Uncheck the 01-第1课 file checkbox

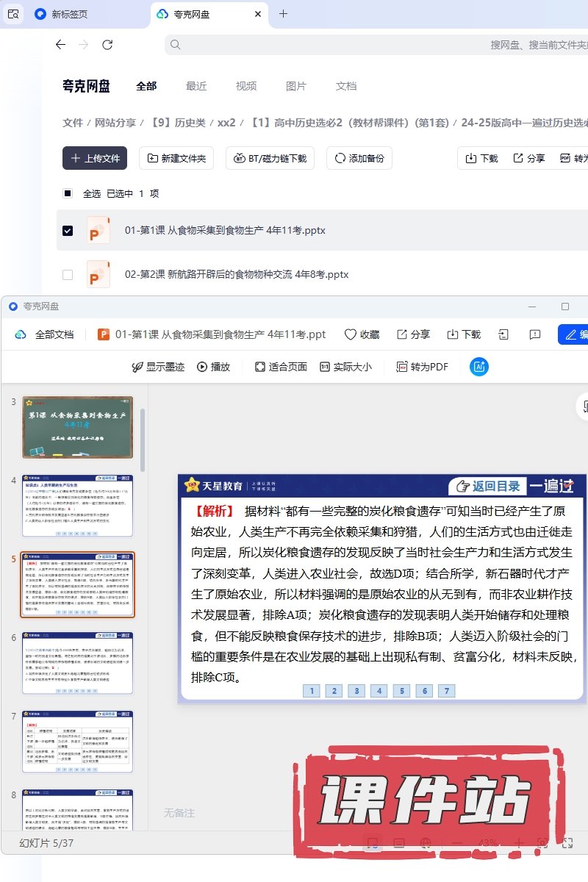[x=68, y=231]
